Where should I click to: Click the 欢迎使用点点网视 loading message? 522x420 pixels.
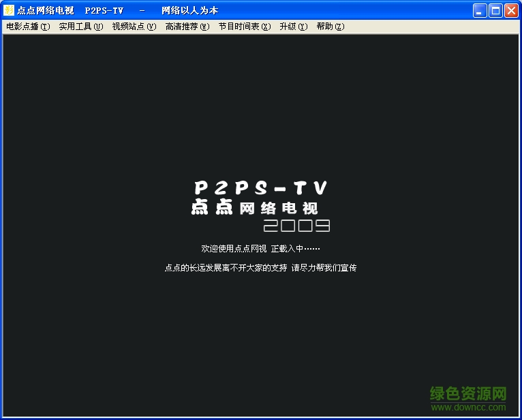[x=234, y=249]
